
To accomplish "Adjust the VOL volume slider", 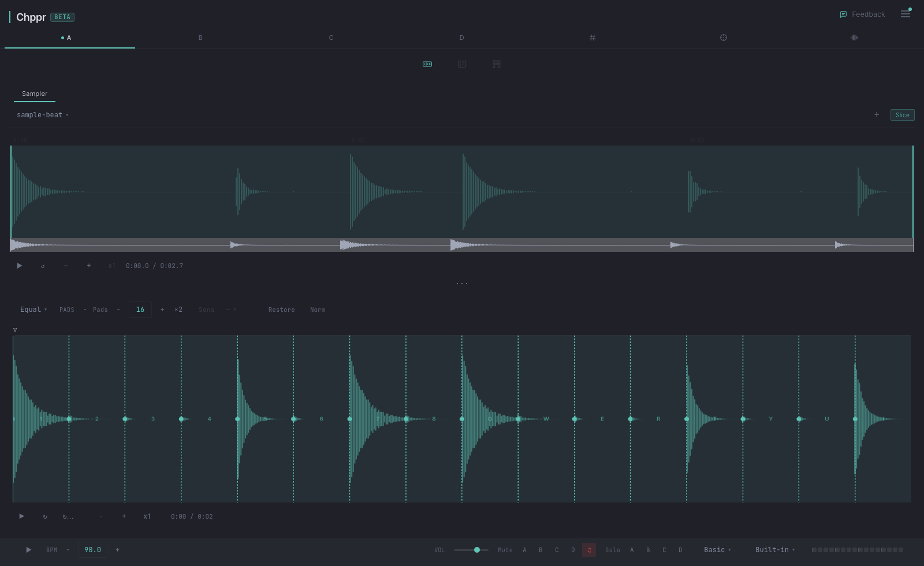I will pyautogui.click(x=471, y=550).
